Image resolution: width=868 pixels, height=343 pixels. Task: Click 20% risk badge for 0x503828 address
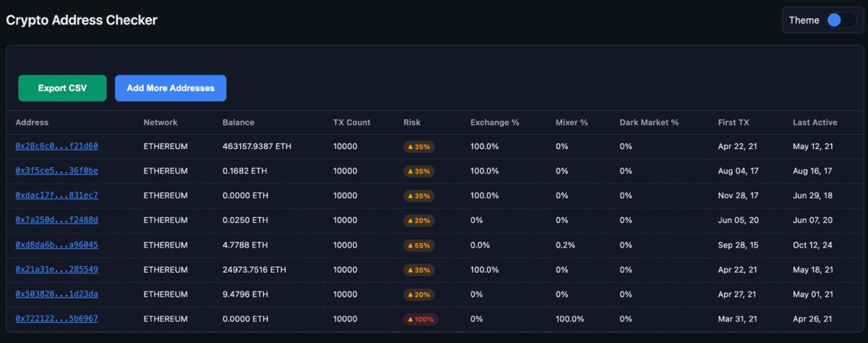(x=419, y=294)
